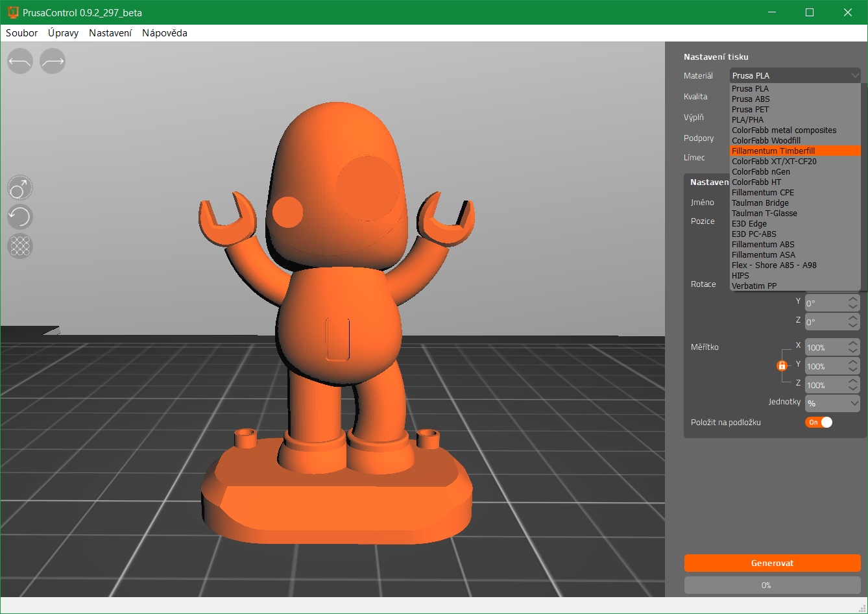The image size is (868, 614).
Task: Open the Úpravy menu
Action: point(64,33)
